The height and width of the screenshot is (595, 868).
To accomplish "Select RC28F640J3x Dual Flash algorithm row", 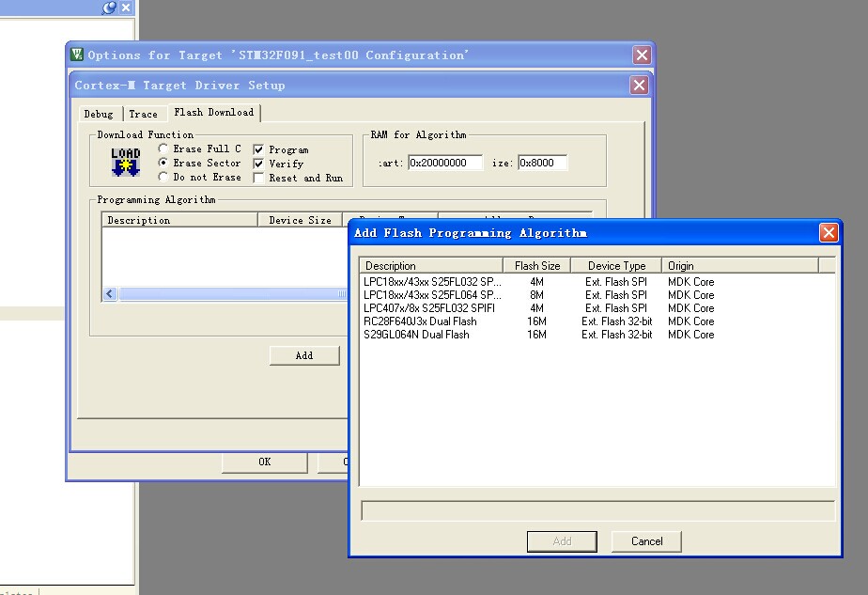I will 597,321.
